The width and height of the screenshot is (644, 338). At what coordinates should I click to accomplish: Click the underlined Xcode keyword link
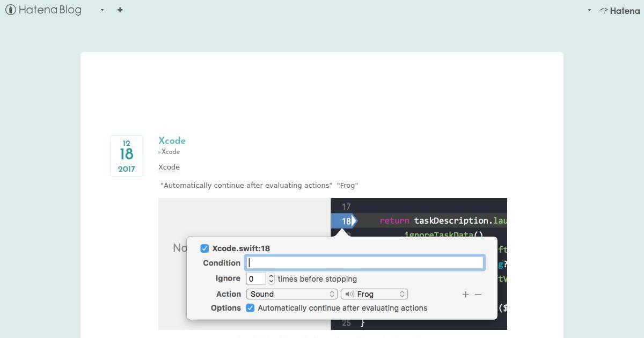169,167
